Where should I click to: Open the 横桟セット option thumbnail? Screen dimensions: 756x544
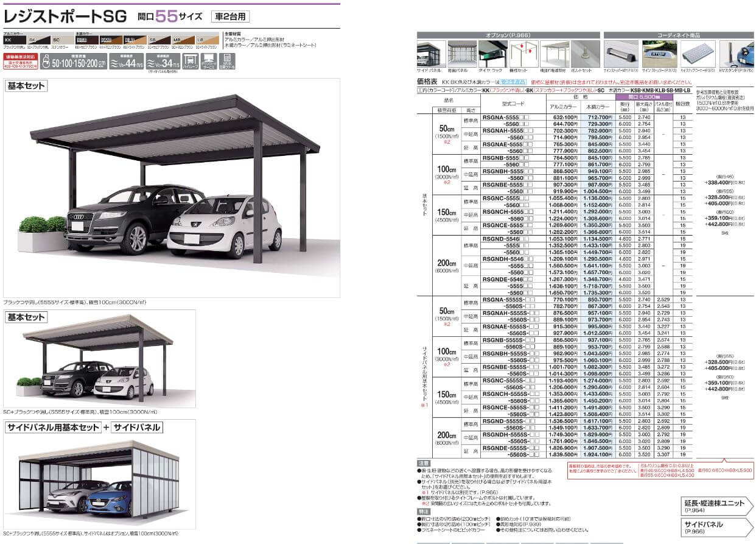524,54
